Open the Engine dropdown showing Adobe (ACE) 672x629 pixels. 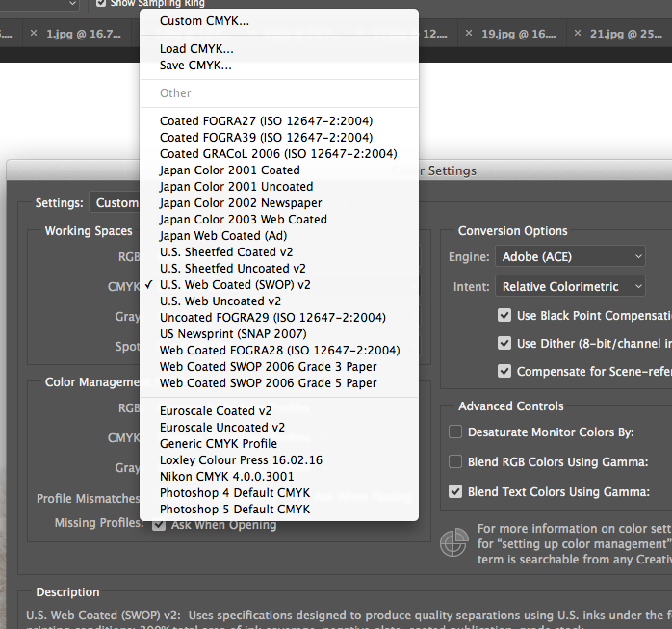pos(571,257)
